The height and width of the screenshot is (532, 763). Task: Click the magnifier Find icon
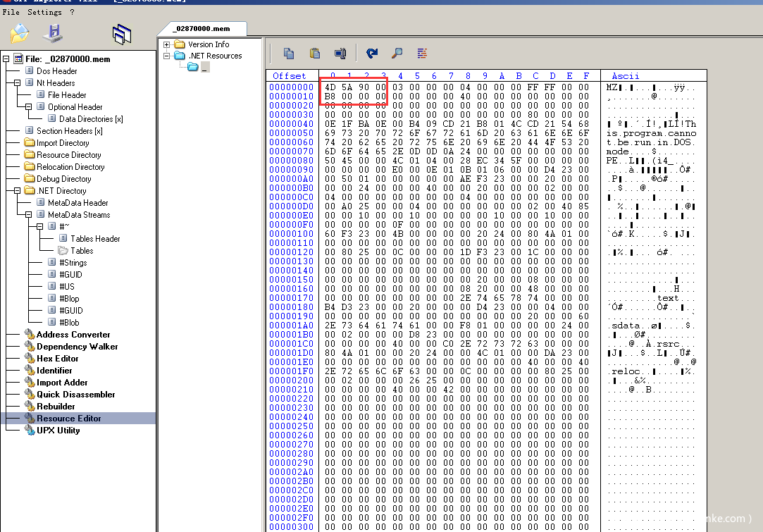point(397,53)
